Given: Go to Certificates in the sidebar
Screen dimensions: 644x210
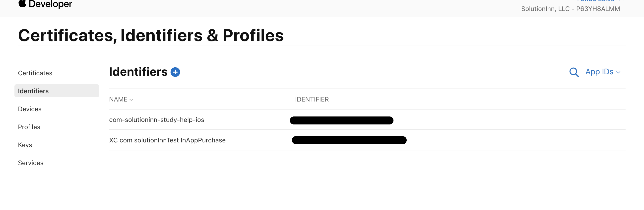Looking at the screenshot, I should [35, 73].
